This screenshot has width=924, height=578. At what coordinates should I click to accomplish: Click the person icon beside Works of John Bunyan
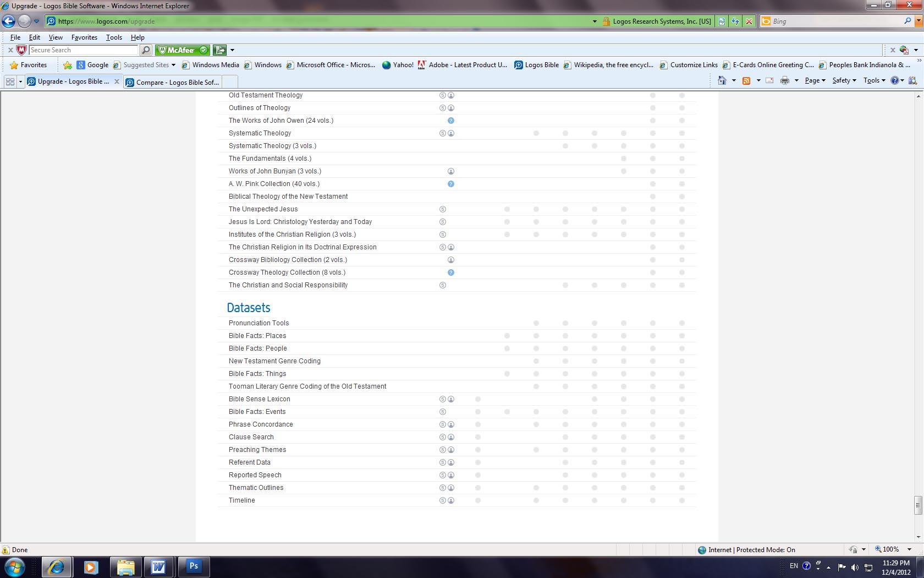(x=450, y=171)
